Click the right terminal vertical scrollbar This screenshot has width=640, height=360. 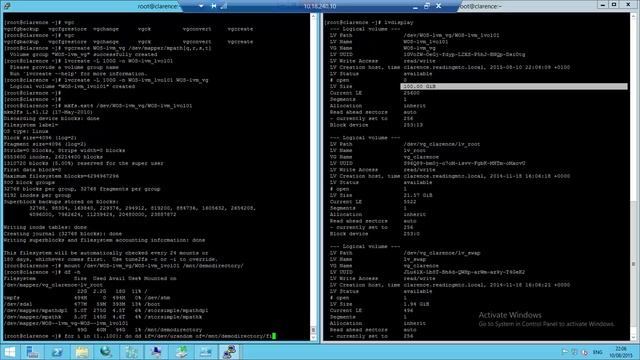click(x=633, y=177)
